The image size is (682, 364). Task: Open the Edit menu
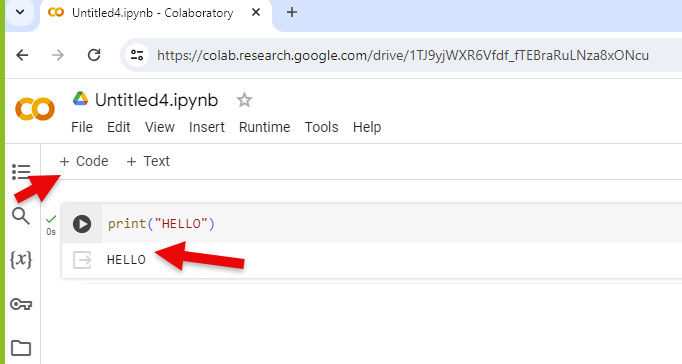point(119,127)
